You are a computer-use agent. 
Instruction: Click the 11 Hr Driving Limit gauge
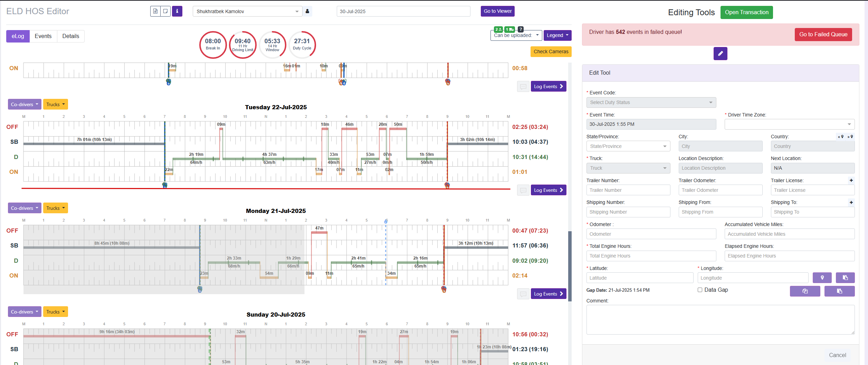pyautogui.click(x=242, y=45)
